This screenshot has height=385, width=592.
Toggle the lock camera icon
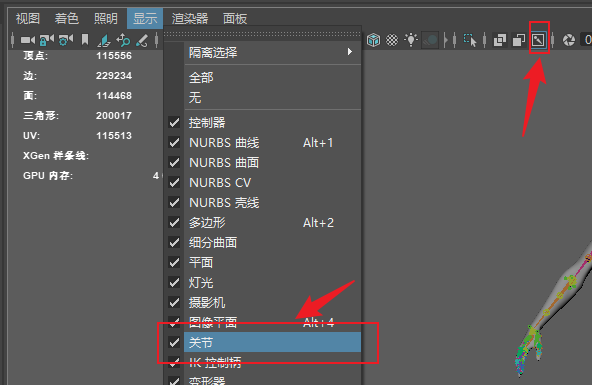[47, 40]
